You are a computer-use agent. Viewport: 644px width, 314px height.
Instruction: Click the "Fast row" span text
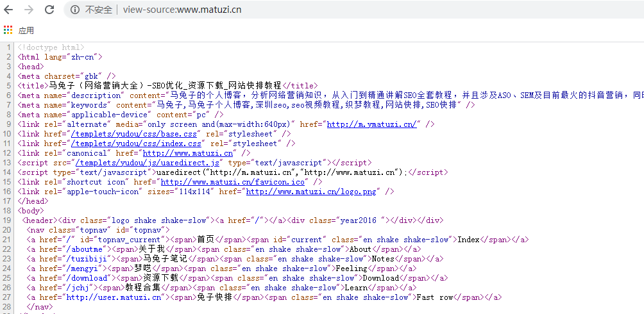[434, 297]
